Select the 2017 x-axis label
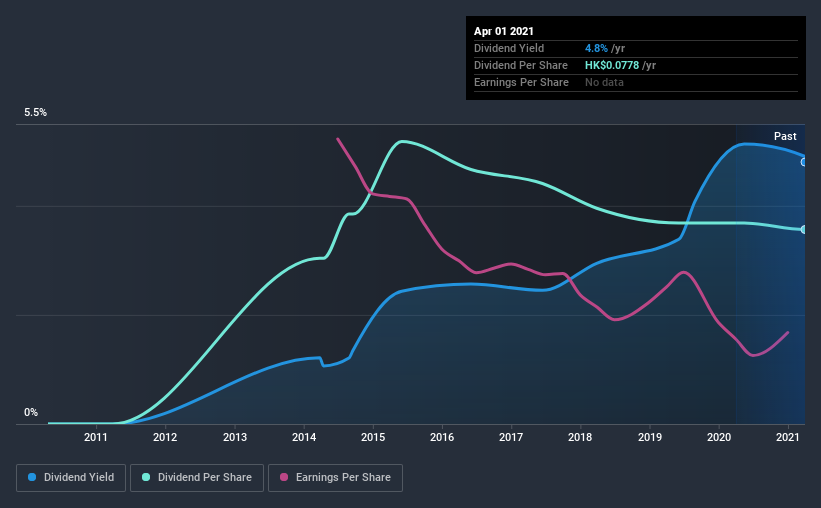 pos(511,437)
